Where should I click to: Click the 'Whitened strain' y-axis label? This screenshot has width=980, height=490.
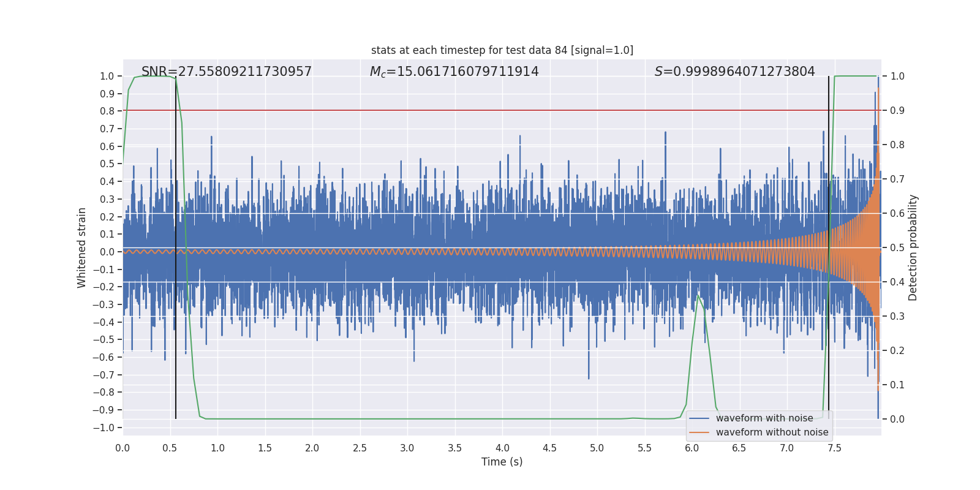[x=81, y=247]
